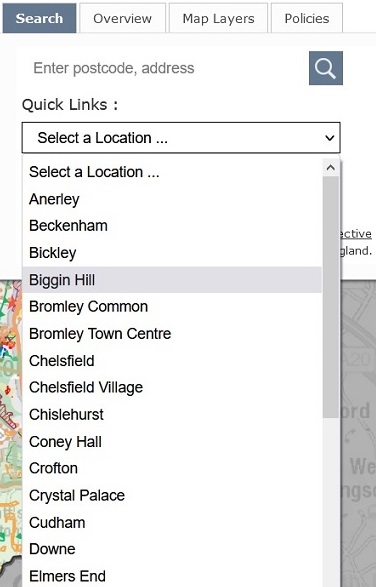Select Anerley in the location list
Screen dimensions: 376x587
pos(172,199)
